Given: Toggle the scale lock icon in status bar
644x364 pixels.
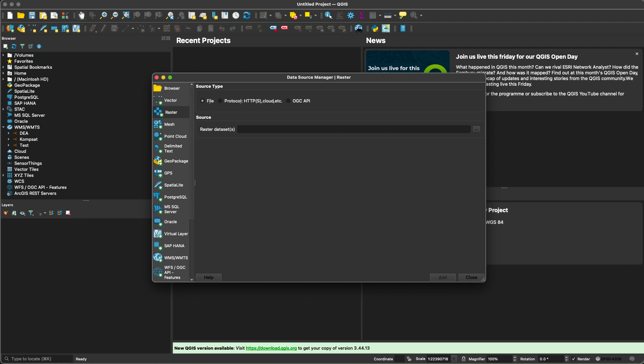Looking at the screenshot, I should click(464, 359).
